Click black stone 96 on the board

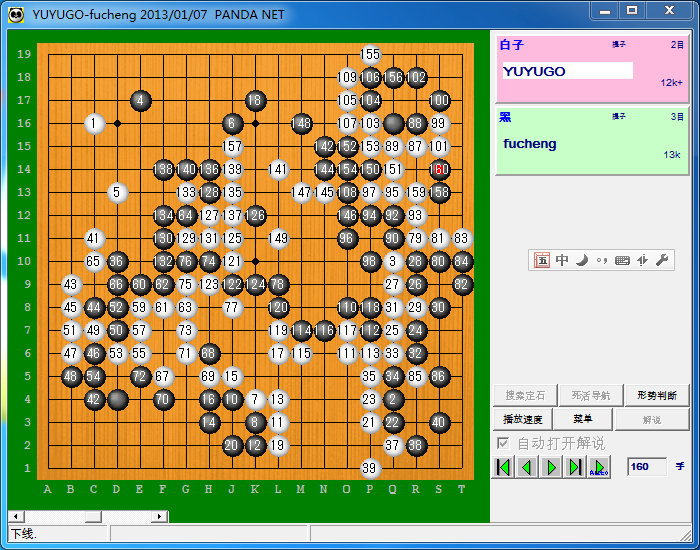point(347,238)
